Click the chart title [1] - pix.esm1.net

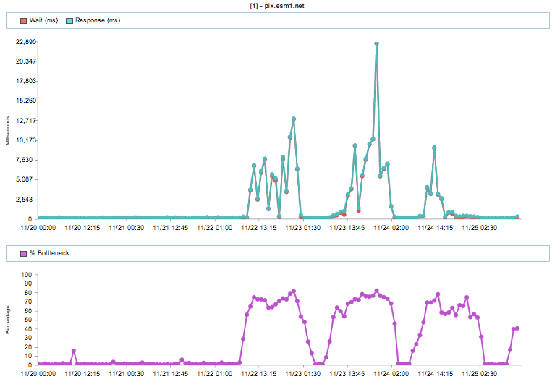(277, 6)
